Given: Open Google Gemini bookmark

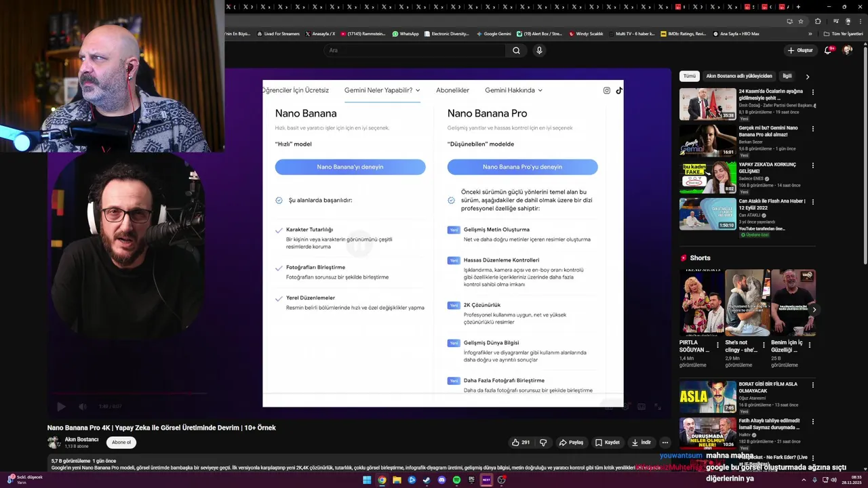Looking at the screenshot, I should [494, 34].
